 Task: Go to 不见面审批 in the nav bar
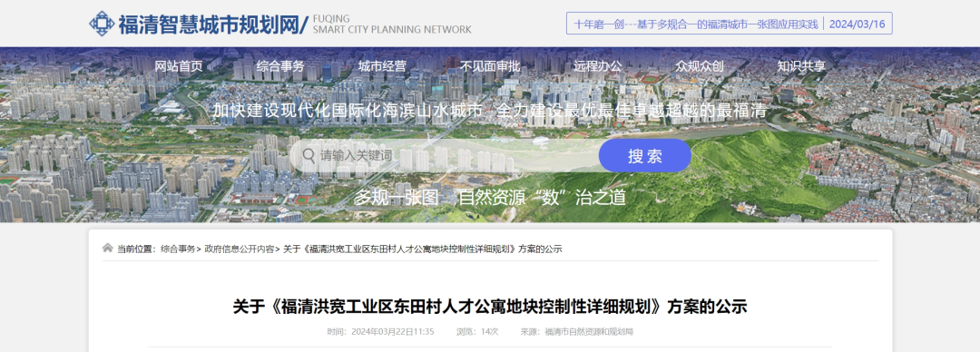click(490, 66)
